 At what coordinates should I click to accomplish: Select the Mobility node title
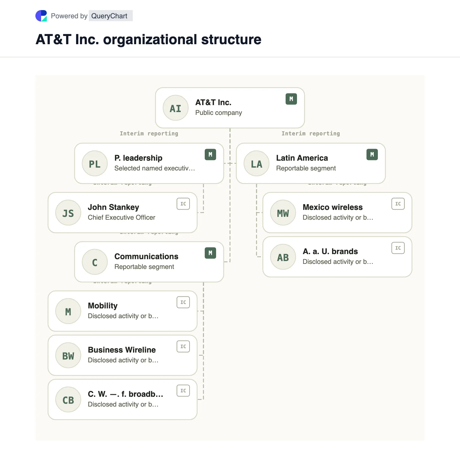103,306
